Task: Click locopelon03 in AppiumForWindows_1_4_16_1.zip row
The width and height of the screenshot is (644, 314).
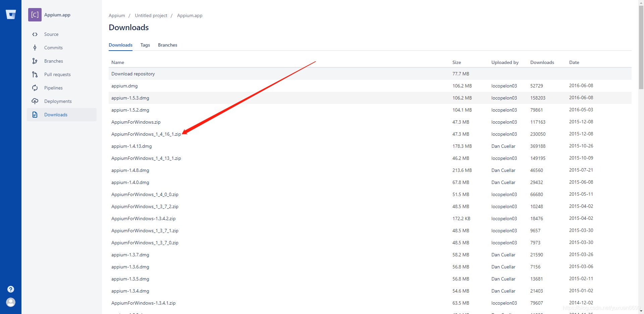Action: coord(504,134)
